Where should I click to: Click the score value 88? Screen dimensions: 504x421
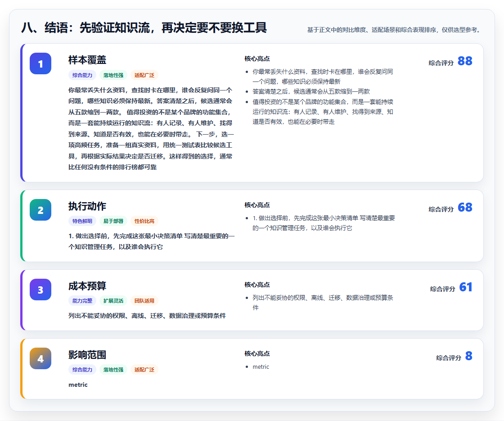click(465, 61)
